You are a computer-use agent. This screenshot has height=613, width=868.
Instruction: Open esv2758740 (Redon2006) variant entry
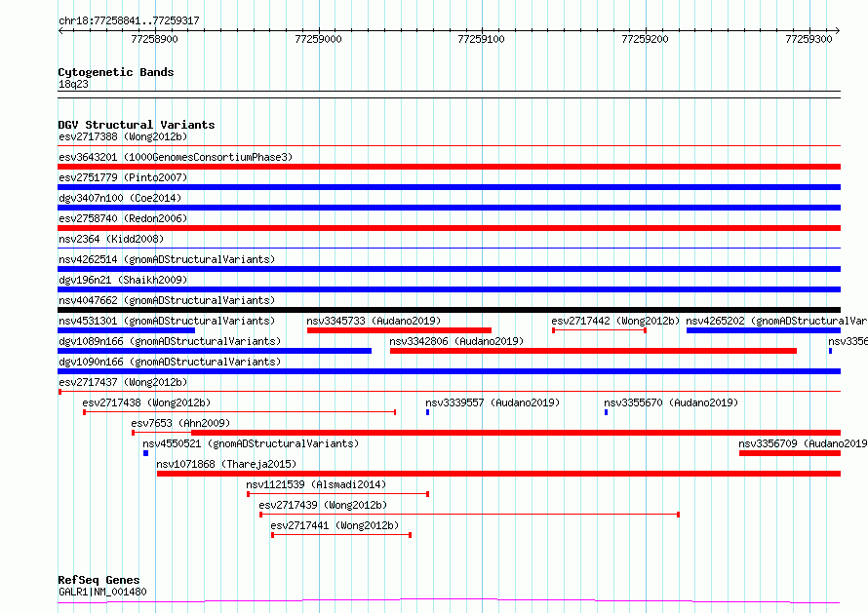(x=123, y=218)
